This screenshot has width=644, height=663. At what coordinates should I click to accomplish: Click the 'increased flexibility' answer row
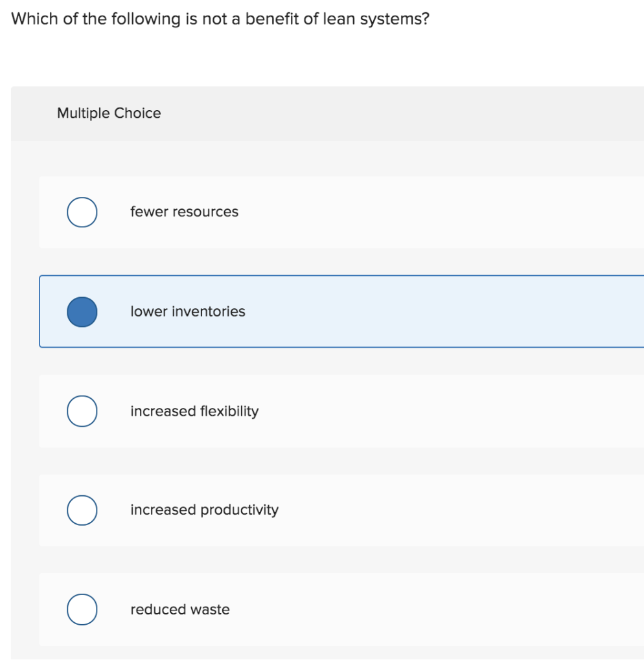point(324,411)
